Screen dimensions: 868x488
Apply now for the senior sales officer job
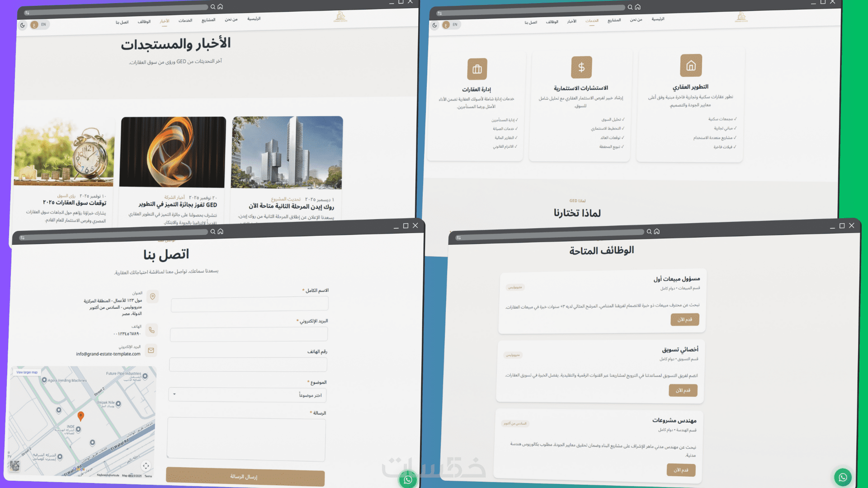[x=684, y=319]
